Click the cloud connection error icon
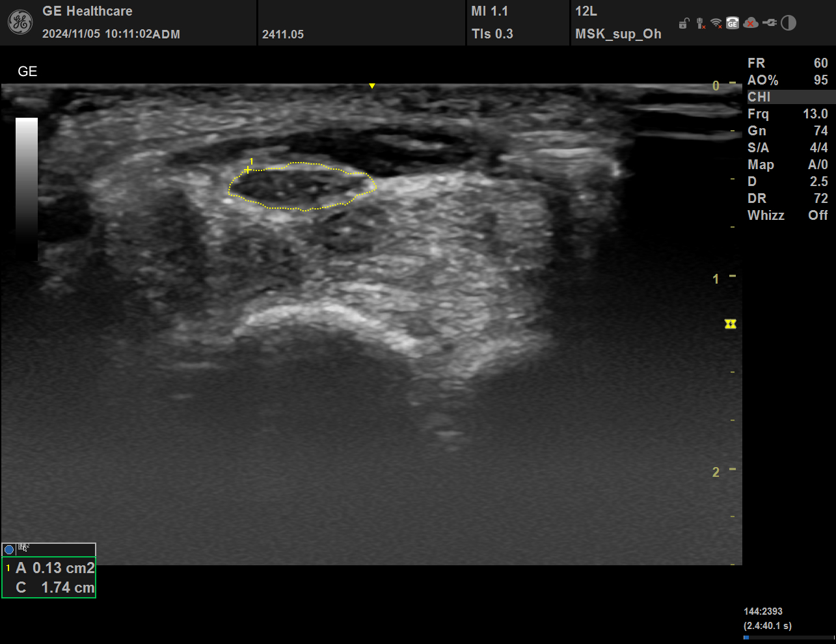The image size is (836, 644). click(751, 23)
